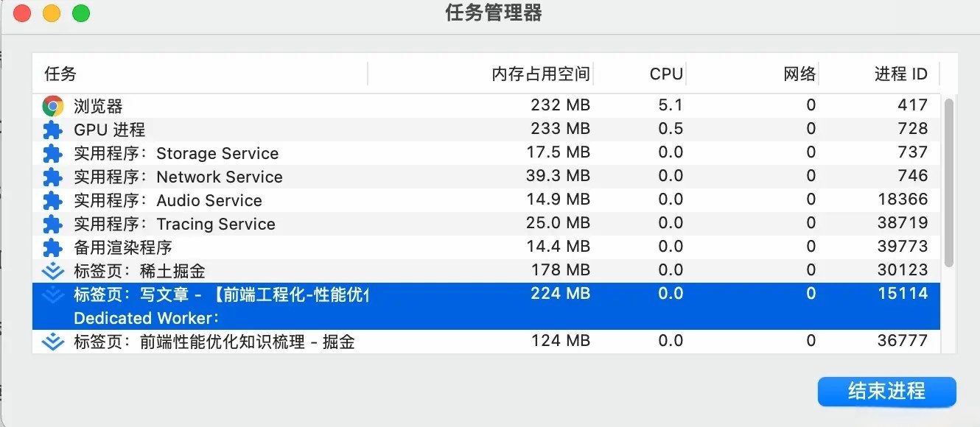Image resolution: width=980 pixels, height=427 pixels.
Task: Click the puzzle icon beside GPU 进程
Action: [x=52, y=130]
